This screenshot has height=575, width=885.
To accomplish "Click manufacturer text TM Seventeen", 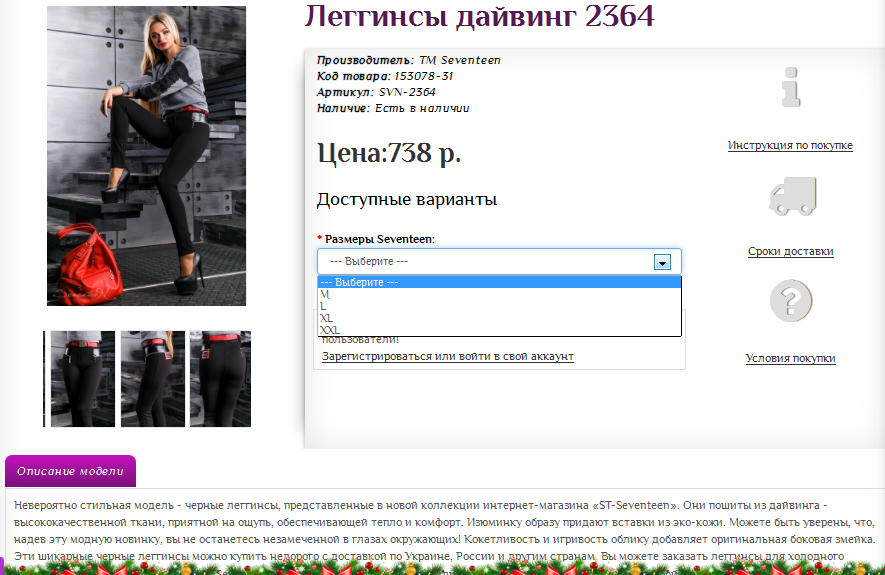I will (x=459, y=60).
